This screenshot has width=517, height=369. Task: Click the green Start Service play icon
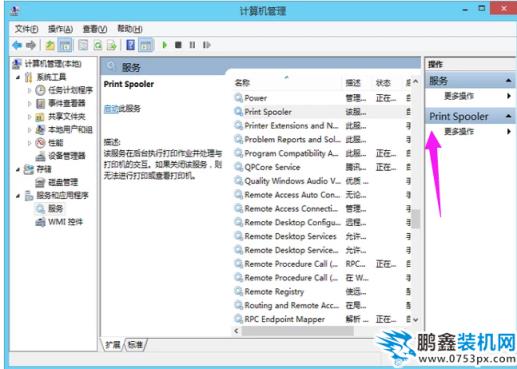(x=164, y=45)
